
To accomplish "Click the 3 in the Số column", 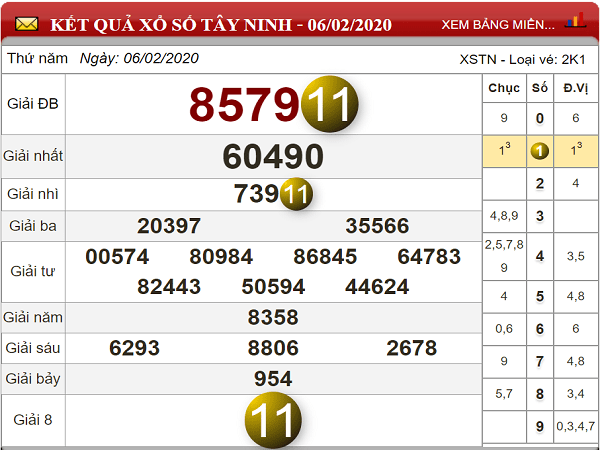I will (x=540, y=216).
